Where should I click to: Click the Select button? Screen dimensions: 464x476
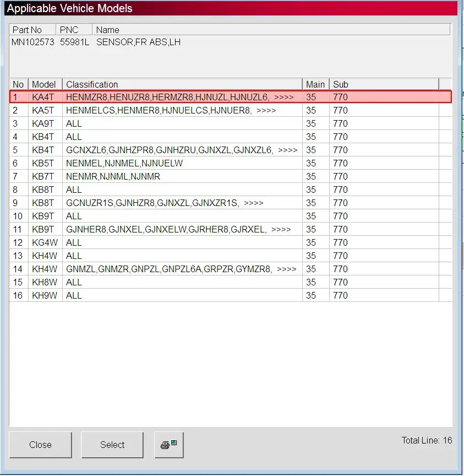[x=112, y=445]
